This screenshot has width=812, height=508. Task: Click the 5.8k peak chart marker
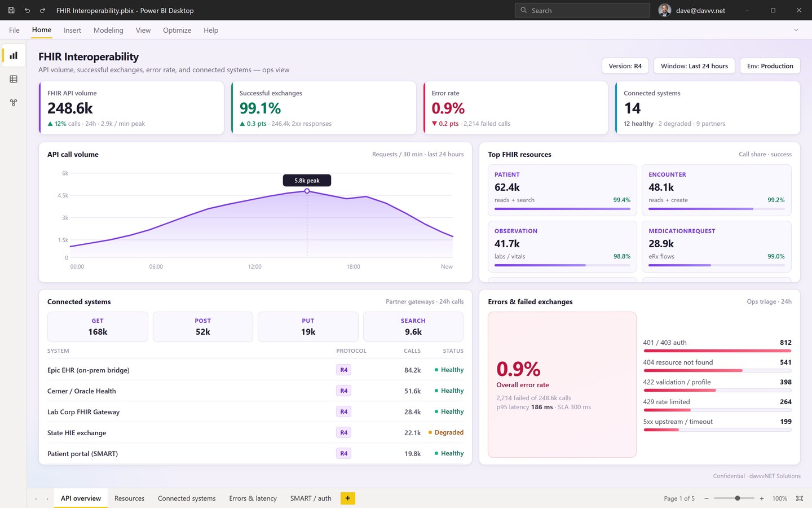pos(307,191)
